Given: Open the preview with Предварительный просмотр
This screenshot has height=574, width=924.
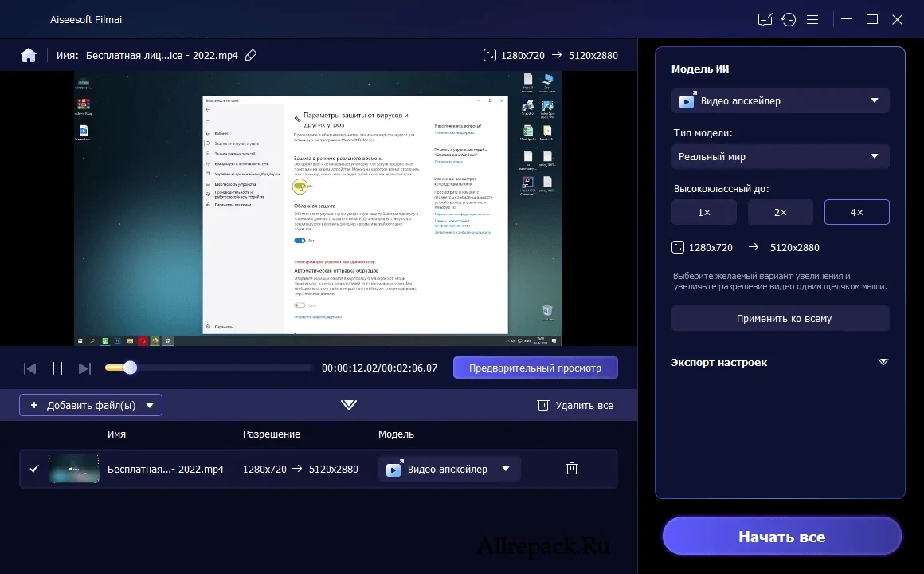Looking at the screenshot, I should 535,368.
